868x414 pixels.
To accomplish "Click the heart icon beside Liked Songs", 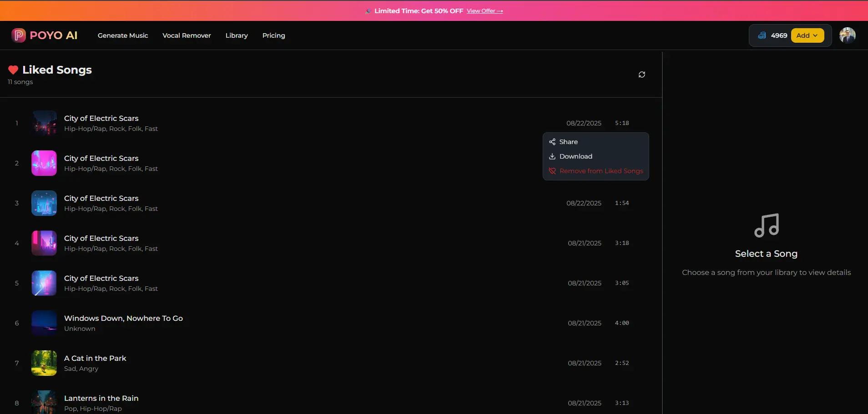I will pos(13,70).
